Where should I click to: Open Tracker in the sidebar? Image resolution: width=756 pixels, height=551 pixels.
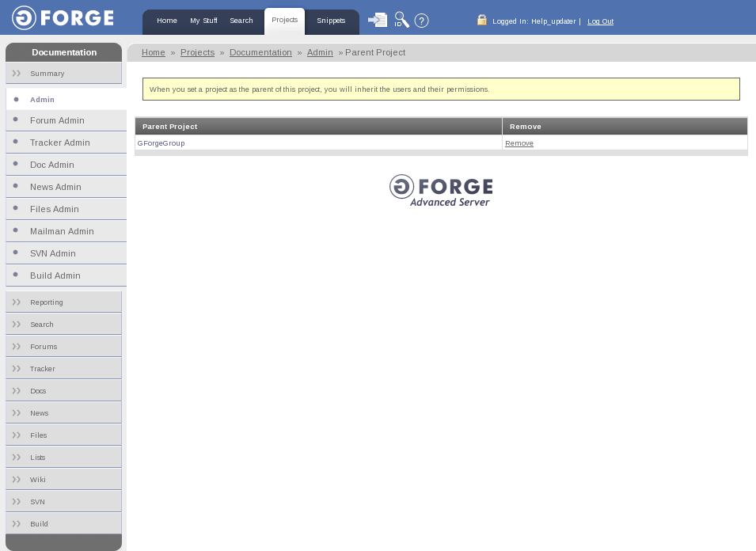click(x=63, y=369)
